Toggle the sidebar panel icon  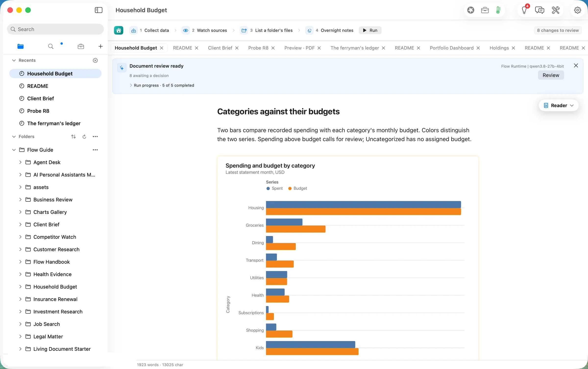pos(98,10)
